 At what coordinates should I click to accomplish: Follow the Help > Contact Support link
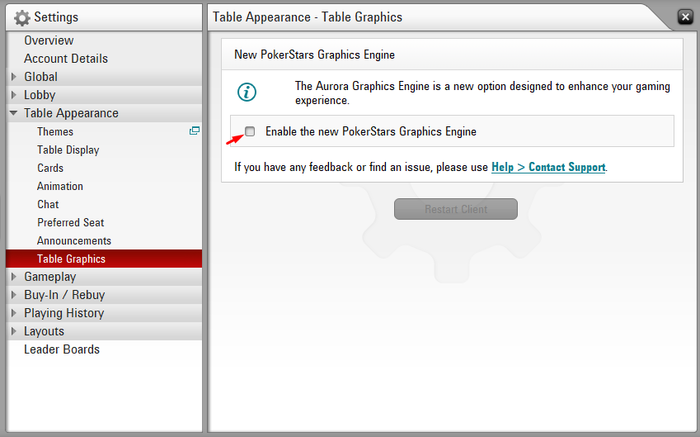click(548, 167)
